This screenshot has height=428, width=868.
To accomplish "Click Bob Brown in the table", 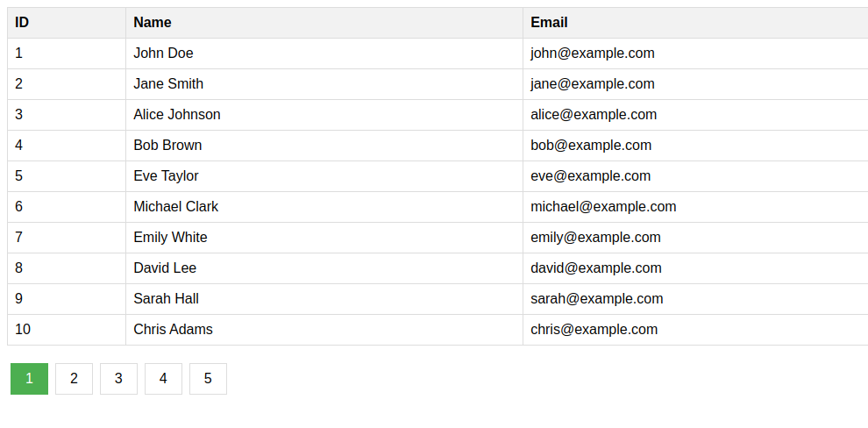I will click(x=167, y=146).
